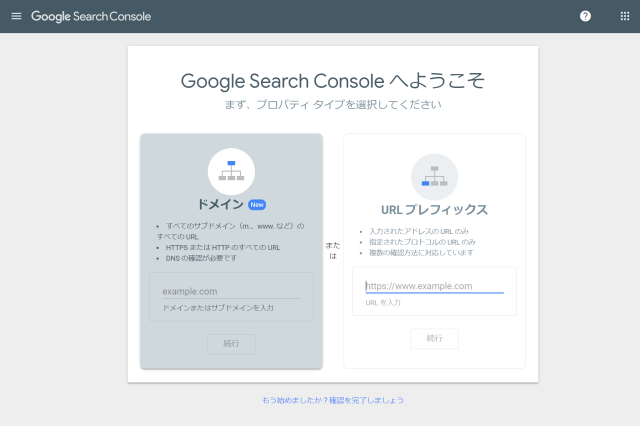640x426 pixels.
Task: Select the ドメイン heading text
Action: (220, 204)
